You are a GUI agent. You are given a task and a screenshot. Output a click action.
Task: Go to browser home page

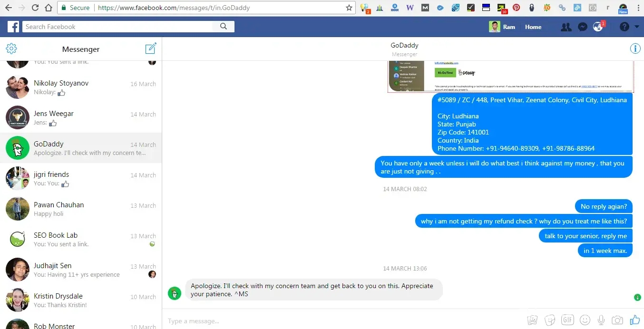[48, 8]
